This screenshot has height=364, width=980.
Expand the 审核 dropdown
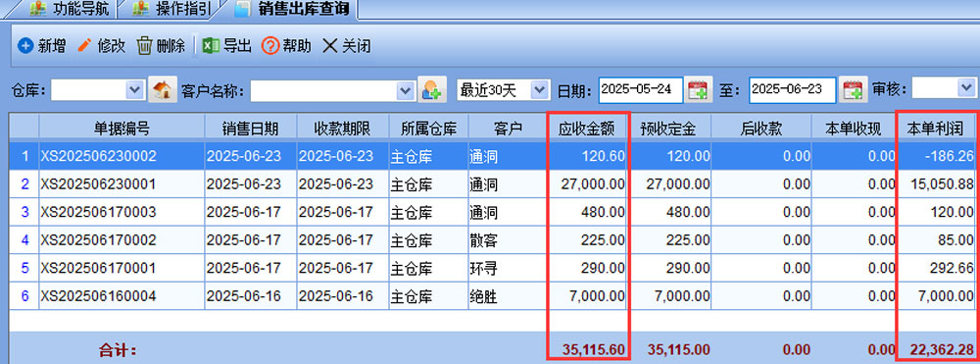tap(965, 88)
